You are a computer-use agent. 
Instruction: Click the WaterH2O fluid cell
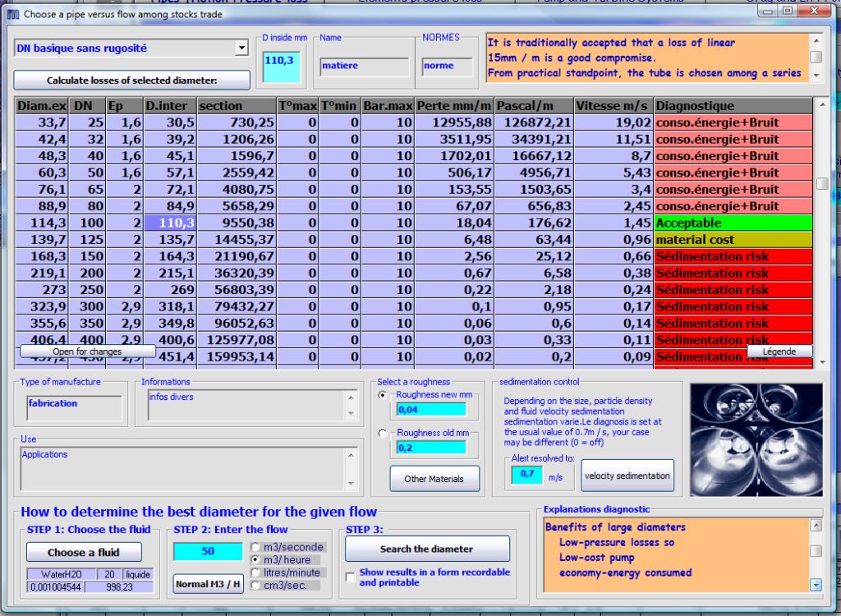tap(61, 574)
